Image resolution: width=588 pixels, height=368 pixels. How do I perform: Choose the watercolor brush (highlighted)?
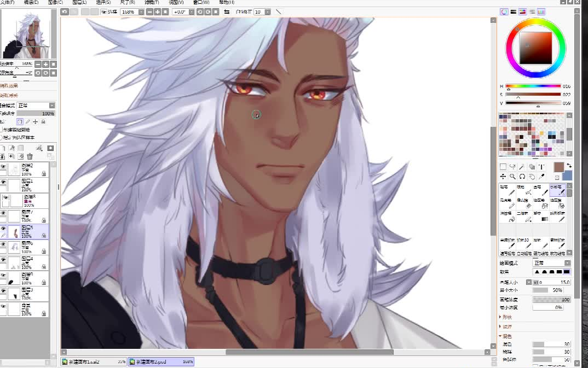coord(557,190)
